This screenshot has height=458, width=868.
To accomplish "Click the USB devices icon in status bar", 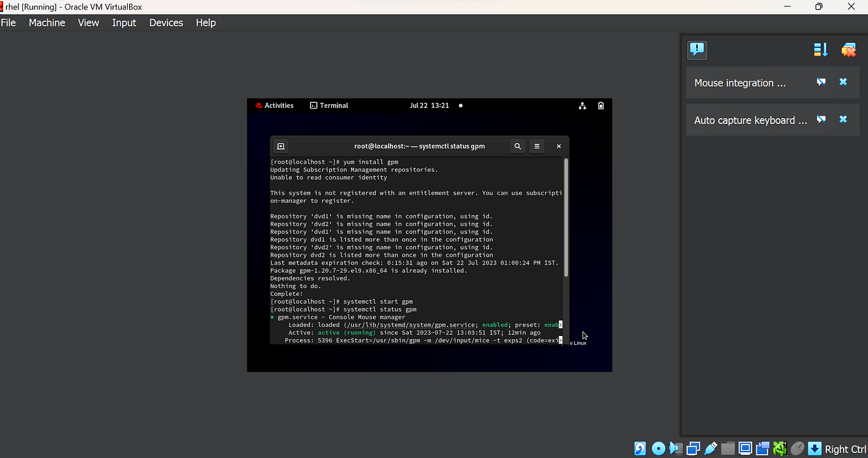I will point(711,448).
